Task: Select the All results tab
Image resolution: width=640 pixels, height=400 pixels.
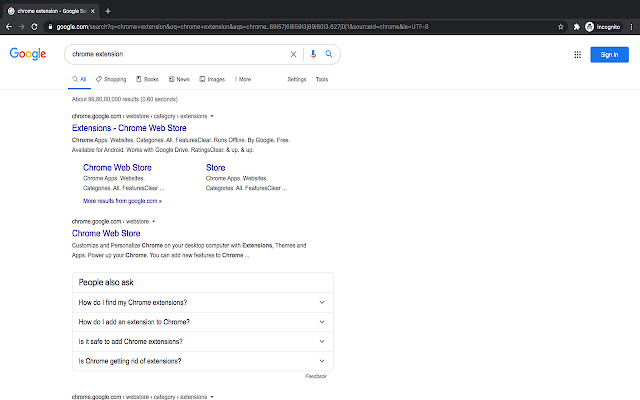Action: (79, 79)
